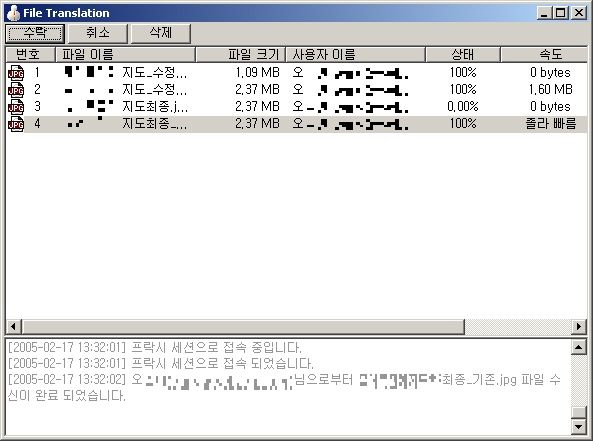Click the log pane scroll up arrow

coord(579,347)
